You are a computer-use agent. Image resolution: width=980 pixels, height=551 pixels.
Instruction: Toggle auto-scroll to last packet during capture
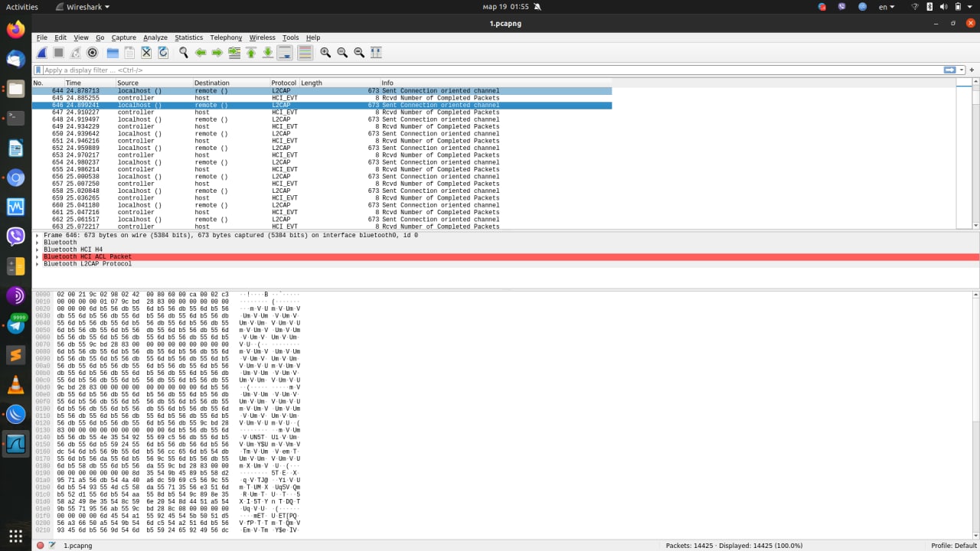click(285, 53)
